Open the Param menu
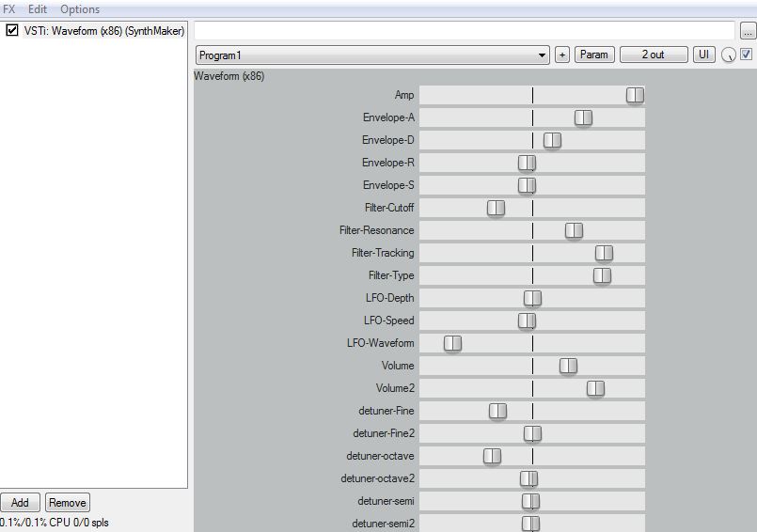Screen dimensions: 757x532 tap(594, 55)
